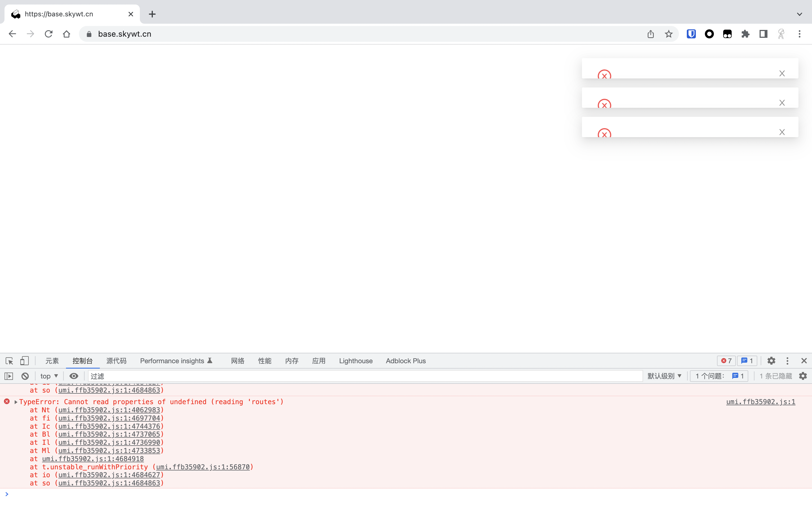Viewport: 812px width, 508px height.
Task: Dismiss the third error notification
Action: (x=782, y=132)
